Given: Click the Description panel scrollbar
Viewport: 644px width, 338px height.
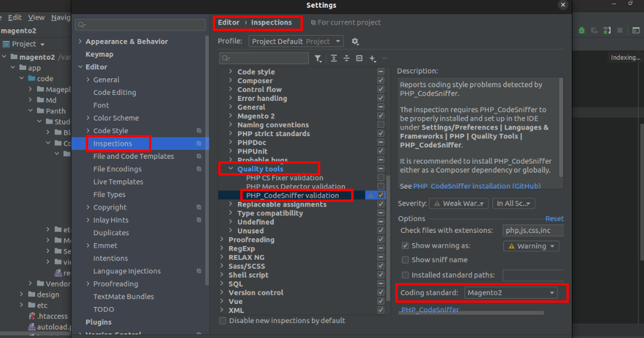Looking at the screenshot, I should pos(561,127).
